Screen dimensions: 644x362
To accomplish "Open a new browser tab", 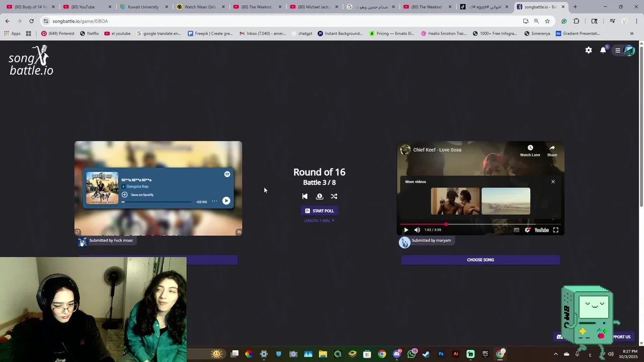I will click(575, 7).
